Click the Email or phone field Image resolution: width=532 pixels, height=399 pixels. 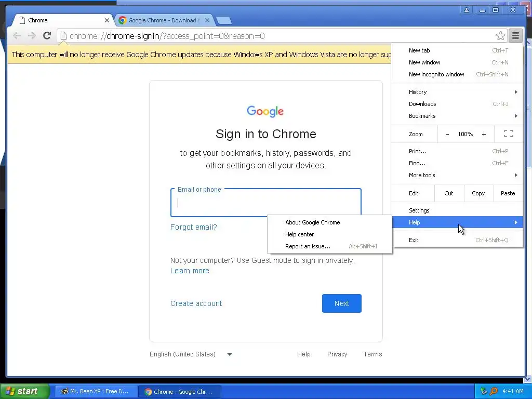click(265, 203)
